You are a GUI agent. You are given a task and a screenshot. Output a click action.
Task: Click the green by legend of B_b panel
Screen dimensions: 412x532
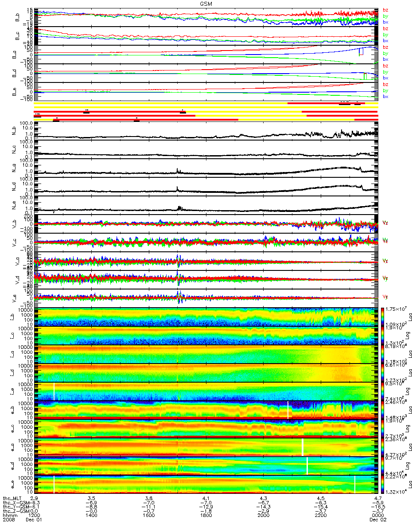click(x=385, y=16)
